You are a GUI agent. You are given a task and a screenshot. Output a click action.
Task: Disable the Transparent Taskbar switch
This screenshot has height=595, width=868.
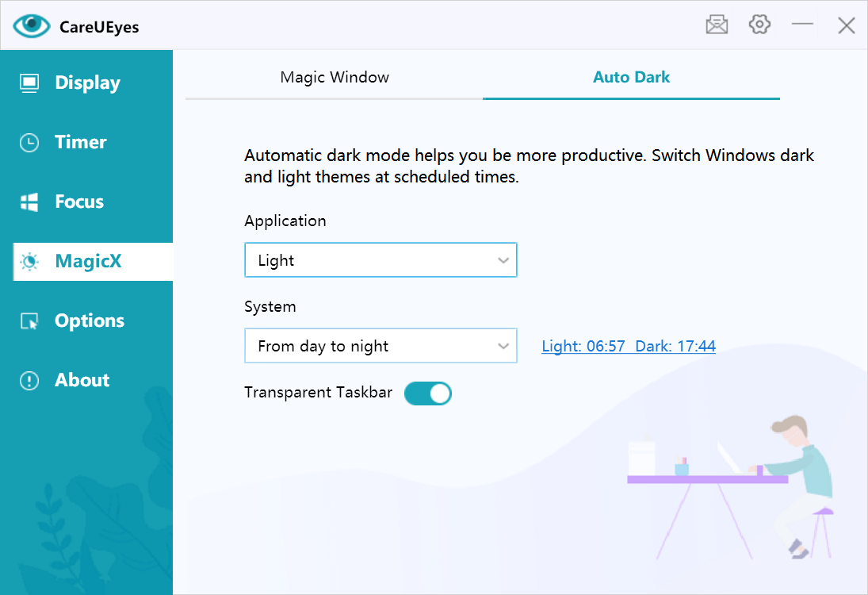[x=428, y=393]
